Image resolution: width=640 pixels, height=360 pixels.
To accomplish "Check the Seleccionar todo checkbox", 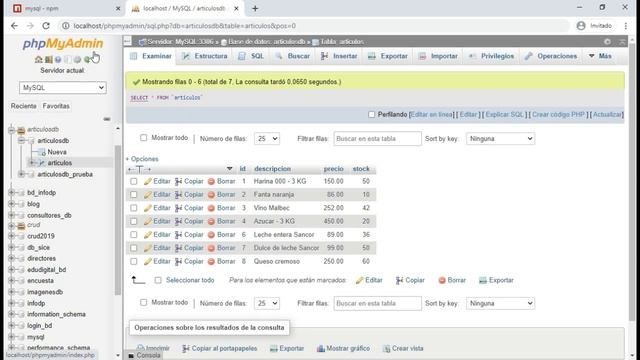I will pos(158,280).
